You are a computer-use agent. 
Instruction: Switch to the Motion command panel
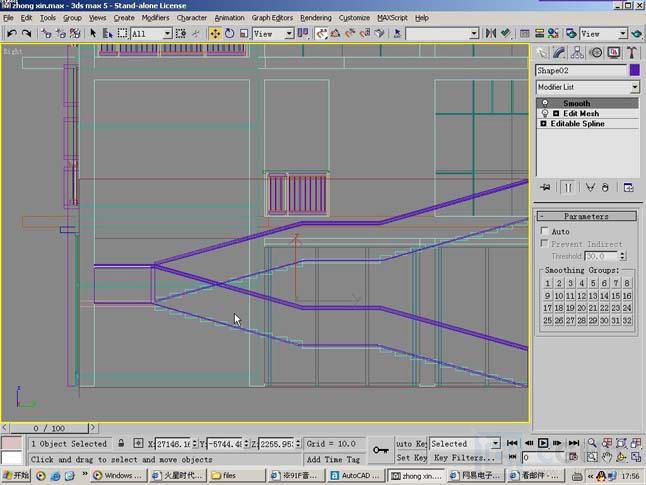(x=596, y=53)
